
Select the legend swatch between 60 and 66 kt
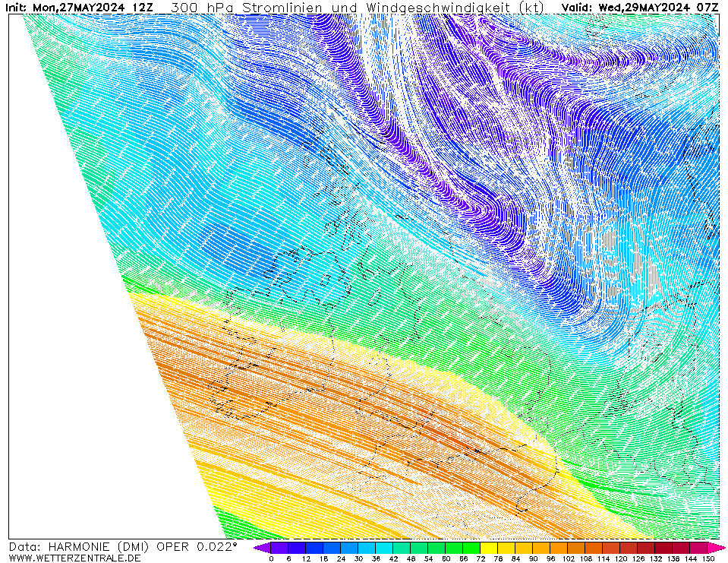click(454, 548)
